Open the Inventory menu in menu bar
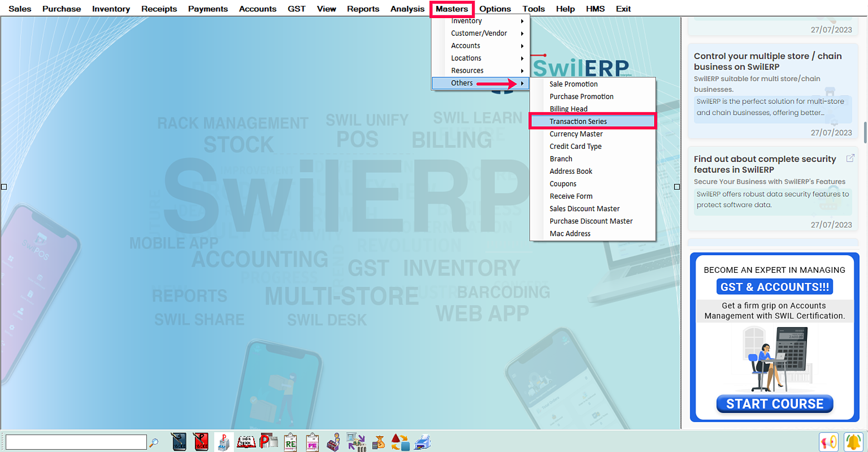The image size is (868, 452). [x=111, y=9]
